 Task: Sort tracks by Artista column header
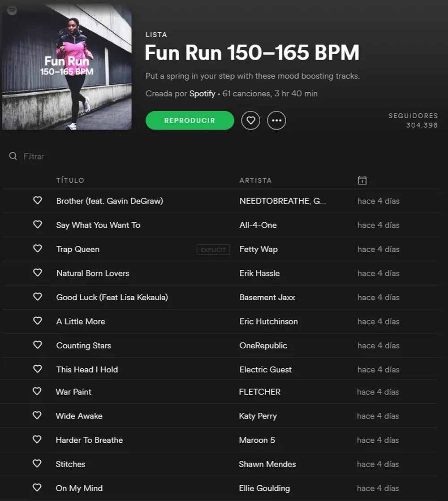255,180
